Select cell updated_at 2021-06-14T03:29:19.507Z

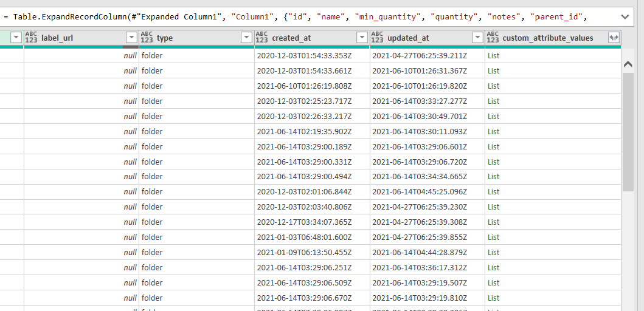click(428, 282)
